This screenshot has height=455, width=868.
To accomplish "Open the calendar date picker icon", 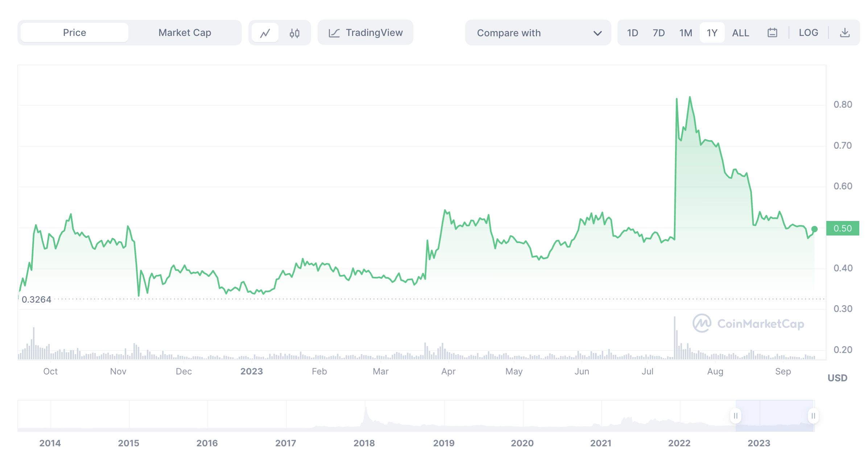I will 772,33.
